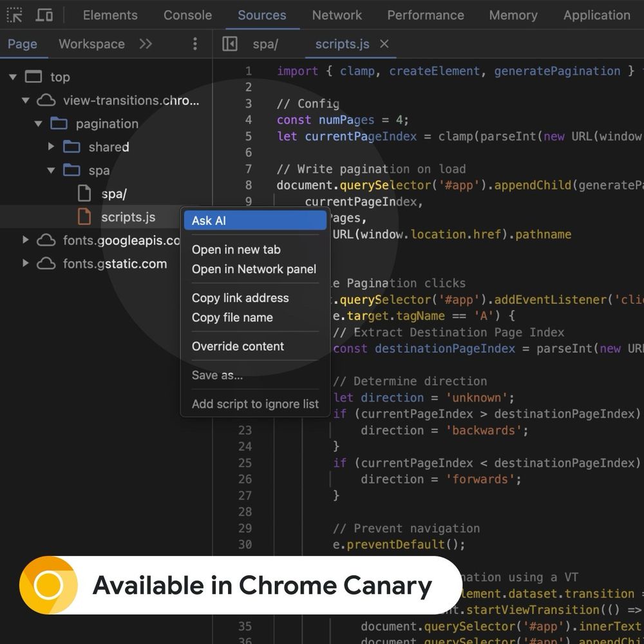Activate the inspect element picker icon
Viewport: 644px width, 644px height.
(x=14, y=15)
